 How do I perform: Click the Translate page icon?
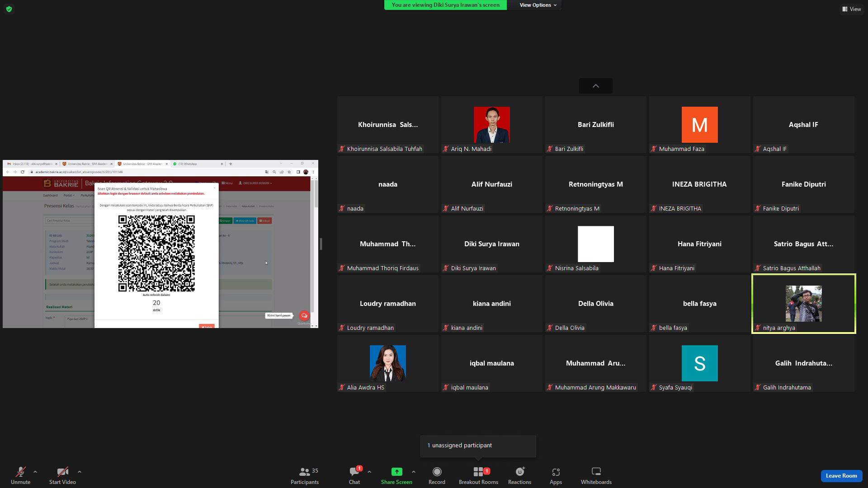267,172
